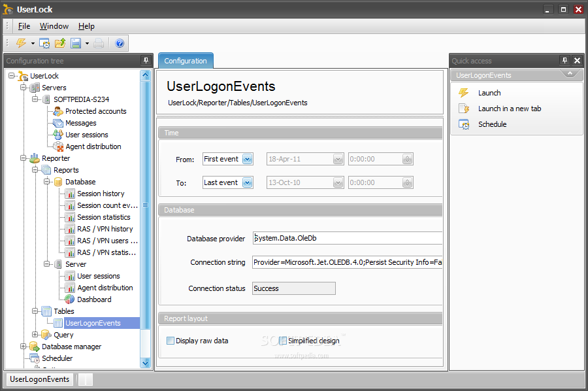588x391 pixels.
Task: Open the 13-Oct-10 date dropdown
Action: pyautogui.click(x=338, y=182)
